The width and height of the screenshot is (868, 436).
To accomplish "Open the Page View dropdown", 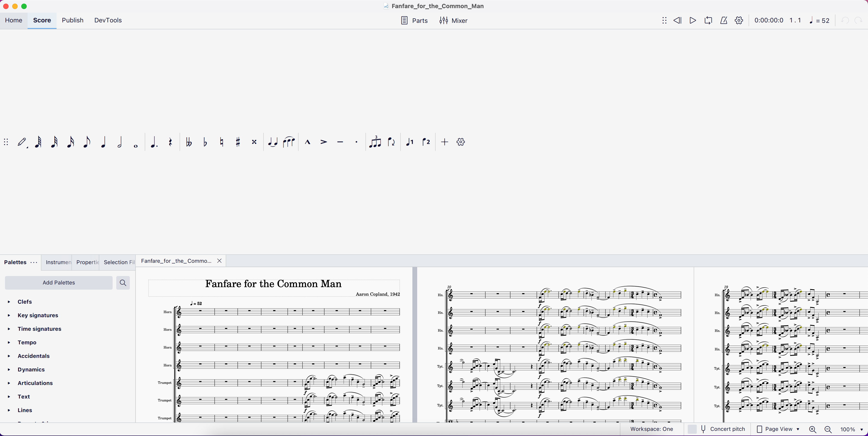I will (x=778, y=429).
